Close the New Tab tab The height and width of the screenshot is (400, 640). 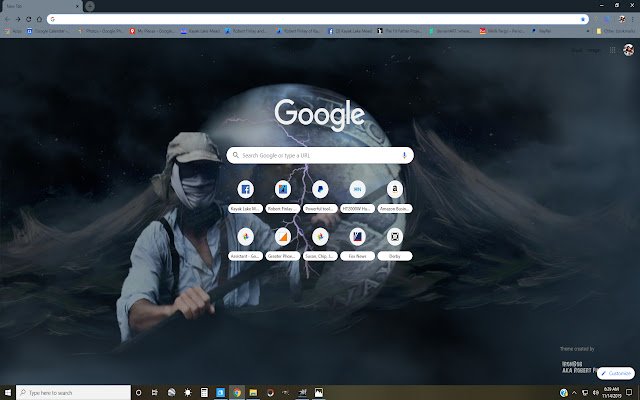[77, 6]
